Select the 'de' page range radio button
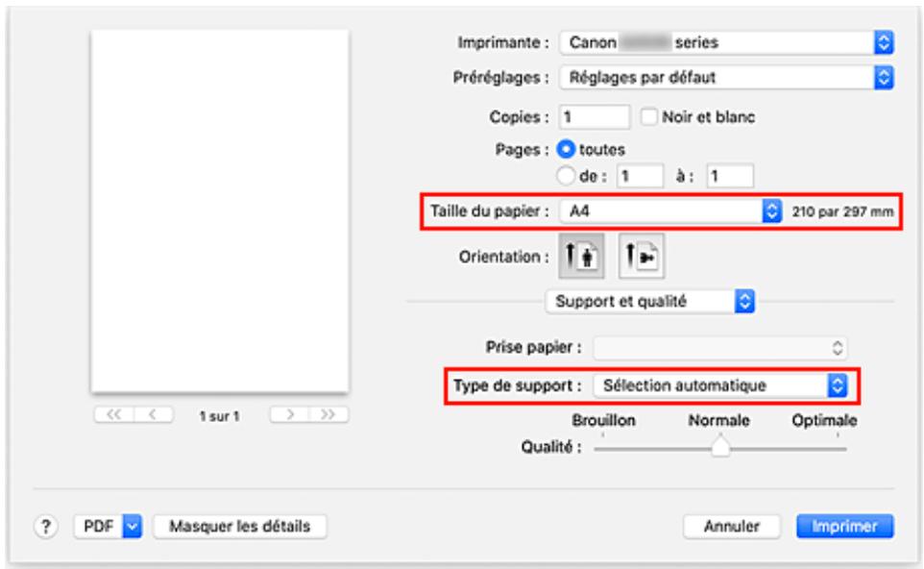Image resolution: width=924 pixels, height=569 pixels. point(565,175)
